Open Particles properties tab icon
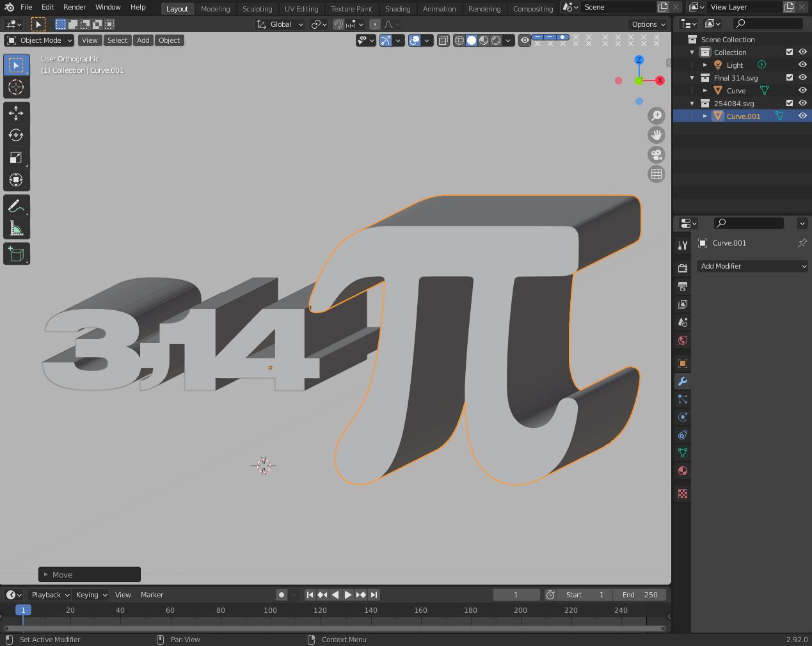 683,399
